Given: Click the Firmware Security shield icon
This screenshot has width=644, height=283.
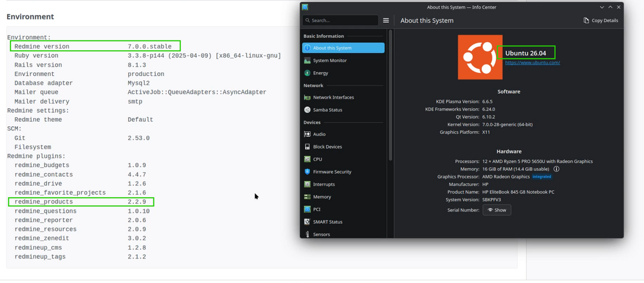Looking at the screenshot, I should pyautogui.click(x=307, y=172).
